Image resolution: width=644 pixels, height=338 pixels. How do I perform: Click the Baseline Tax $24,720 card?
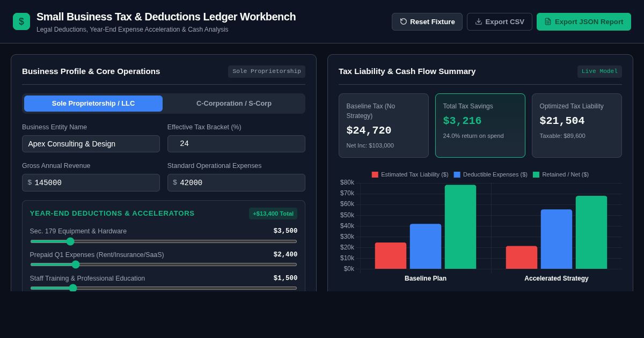[384, 126]
